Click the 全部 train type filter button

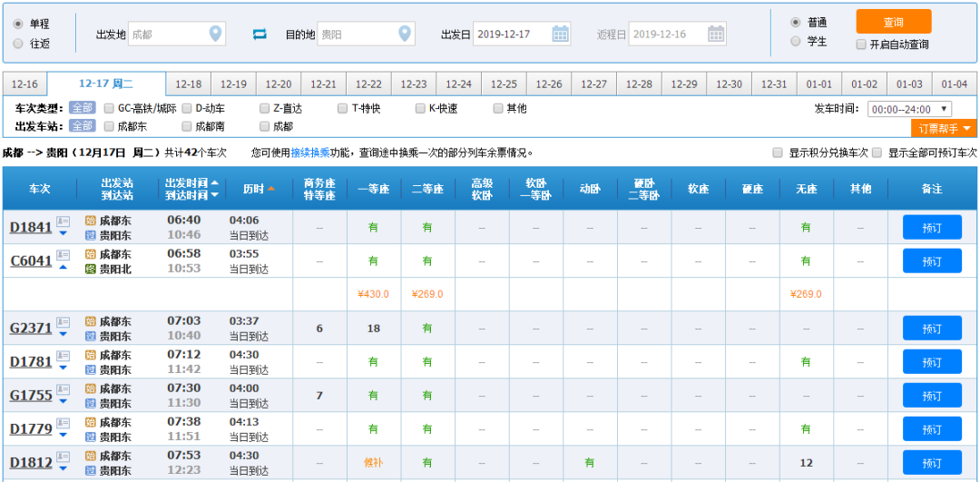pos(82,108)
